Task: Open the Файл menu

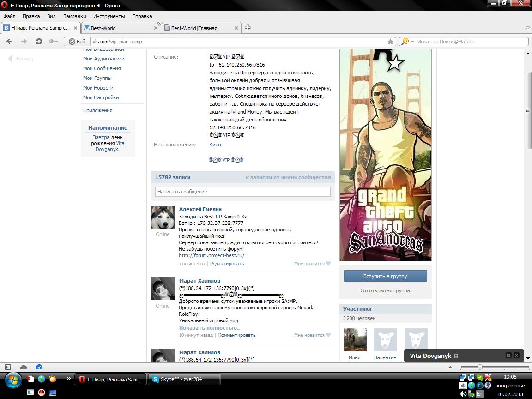Action: [x=10, y=16]
